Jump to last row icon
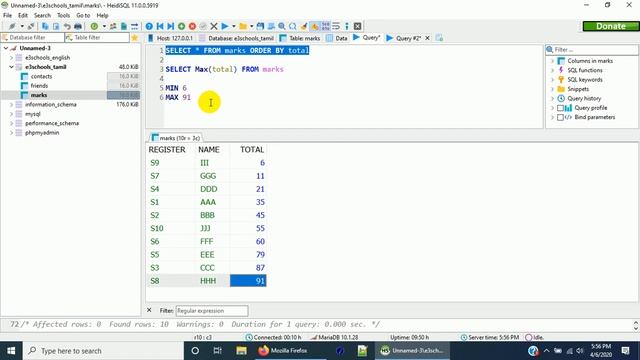The width and height of the screenshot is (640, 360). pyautogui.click(x=171, y=26)
